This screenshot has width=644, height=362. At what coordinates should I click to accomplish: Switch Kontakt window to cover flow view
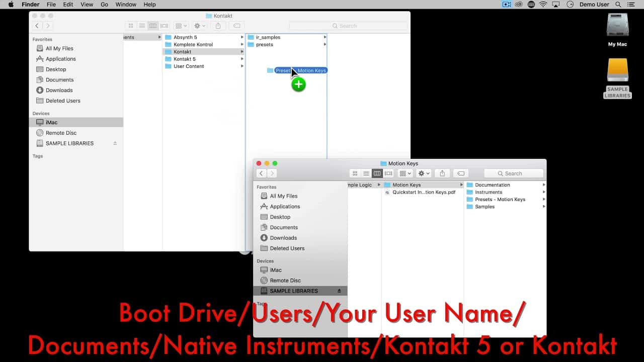click(164, 26)
